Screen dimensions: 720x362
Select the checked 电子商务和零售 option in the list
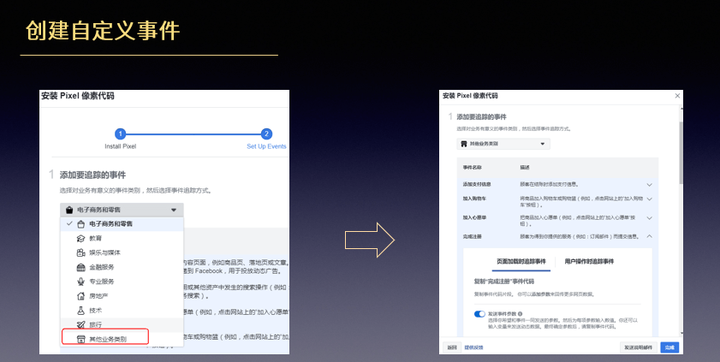coord(122,224)
